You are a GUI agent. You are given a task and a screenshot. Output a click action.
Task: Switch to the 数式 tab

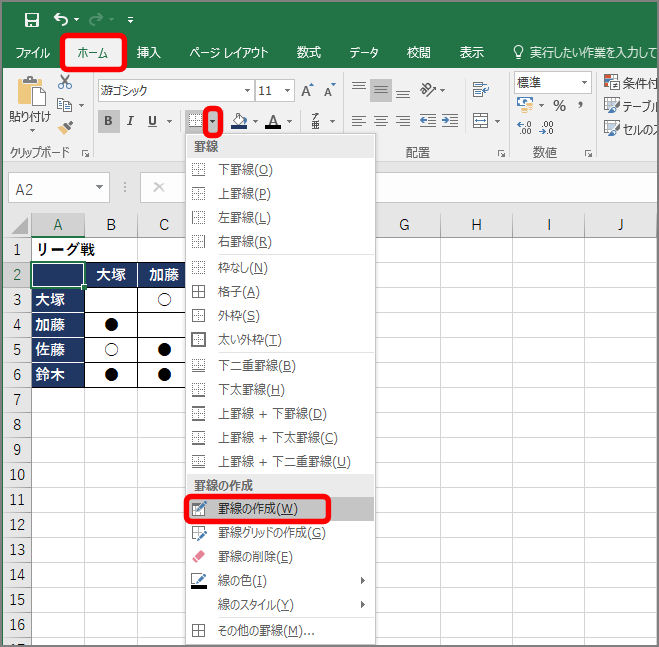tap(308, 53)
